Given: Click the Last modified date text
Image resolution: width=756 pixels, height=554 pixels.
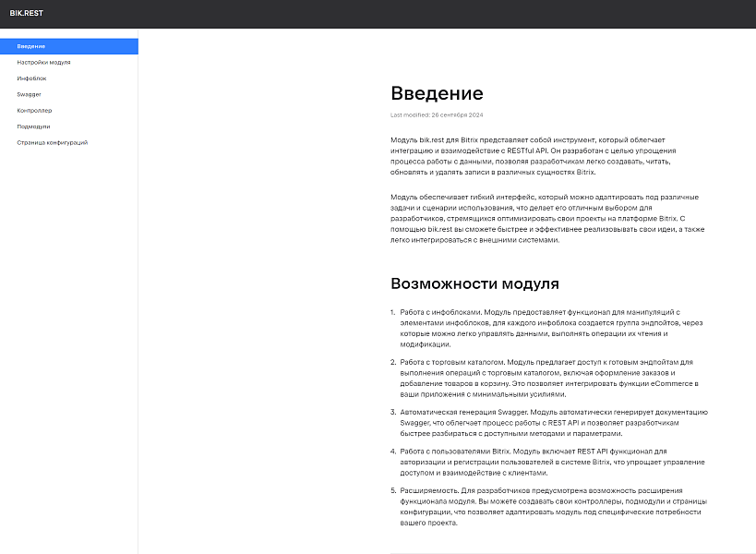Looking at the screenshot, I should pos(437,115).
